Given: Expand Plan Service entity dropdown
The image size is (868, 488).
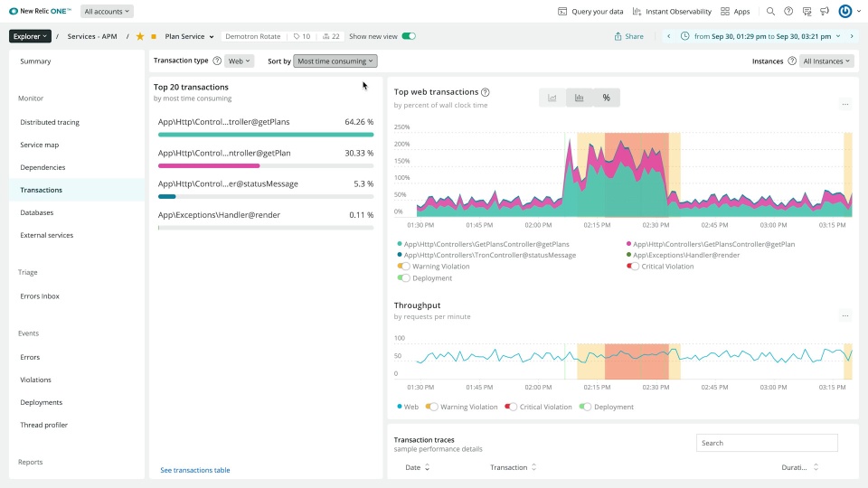Looking at the screenshot, I should 211,36.
